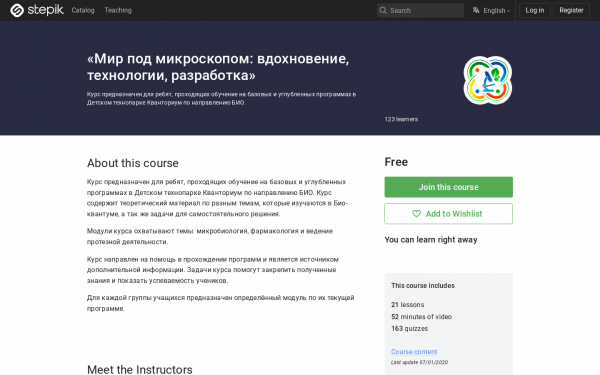Focus the Search input field
The width and height of the screenshot is (600, 375).
point(421,10)
